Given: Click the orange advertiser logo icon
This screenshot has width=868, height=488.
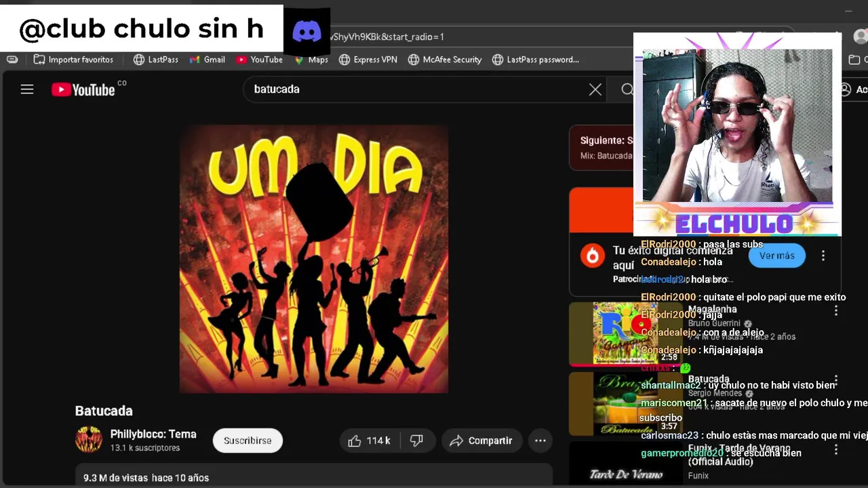Looking at the screenshot, I should point(593,256).
